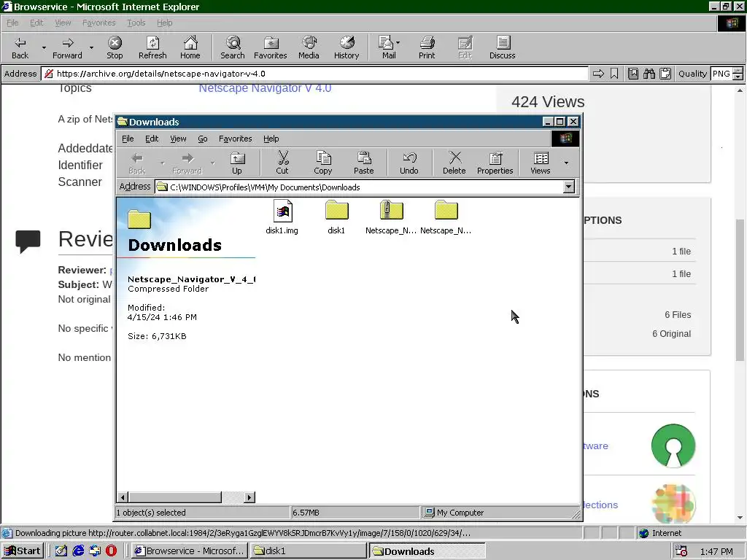This screenshot has height=560, width=747.
Task: Open the Netscape Navigator V 4.0 topic link
Action: (x=265, y=88)
